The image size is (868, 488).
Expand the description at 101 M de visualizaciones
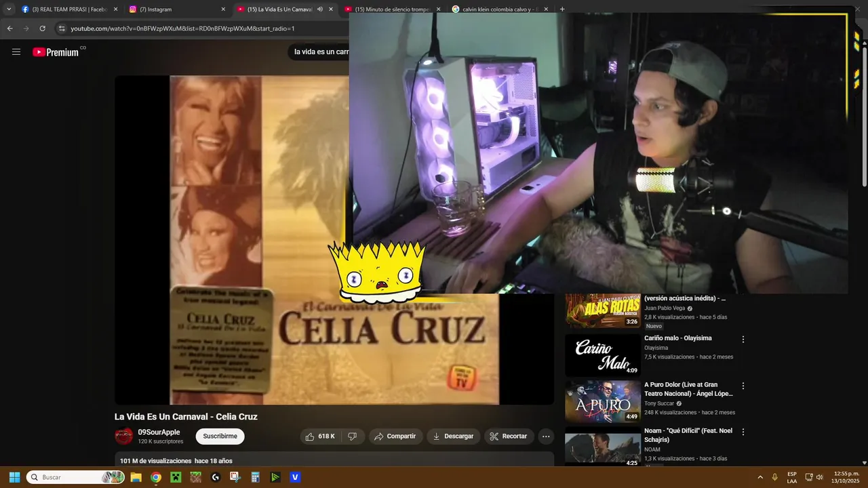tap(334, 460)
